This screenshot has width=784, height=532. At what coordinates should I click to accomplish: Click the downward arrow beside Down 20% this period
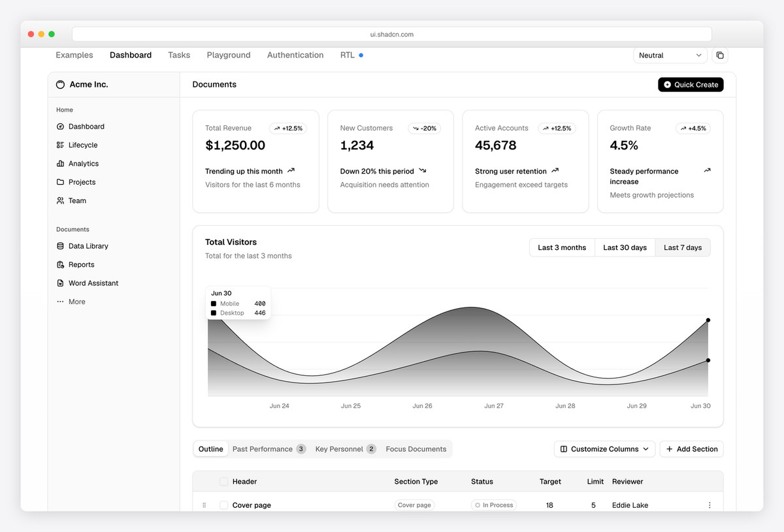[x=422, y=171]
